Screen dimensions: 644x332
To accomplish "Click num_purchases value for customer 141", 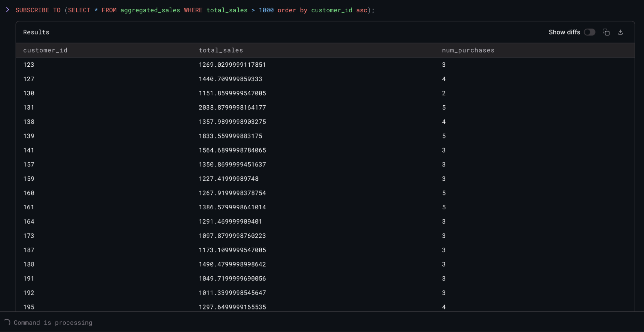I will point(444,150).
